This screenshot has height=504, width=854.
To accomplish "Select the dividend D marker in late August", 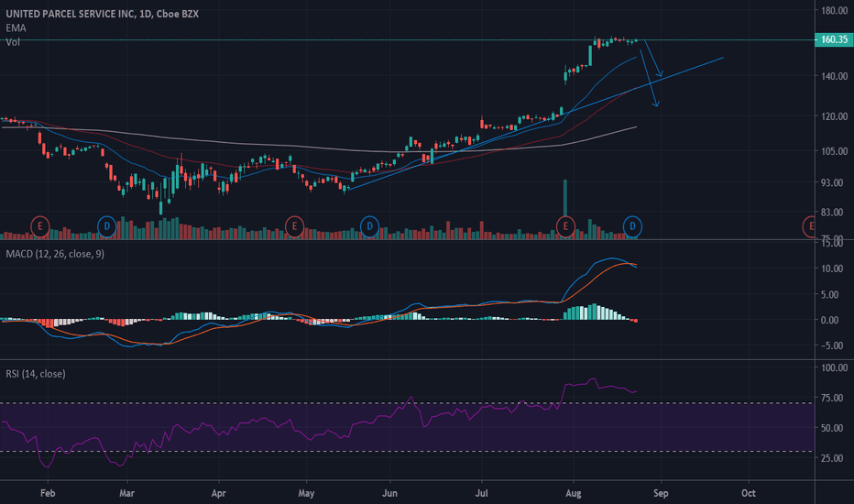I will [x=632, y=226].
